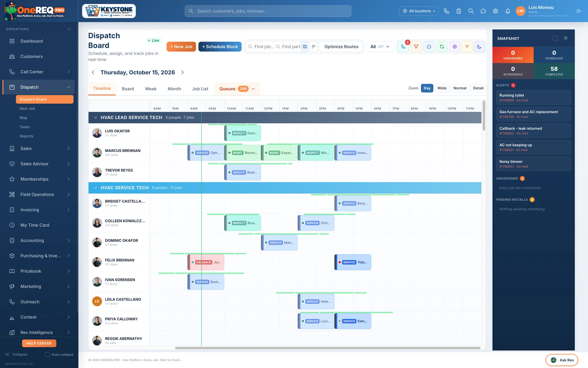
Task: Click the blue messages icon in dispatch toolbar
Action: 429,47
